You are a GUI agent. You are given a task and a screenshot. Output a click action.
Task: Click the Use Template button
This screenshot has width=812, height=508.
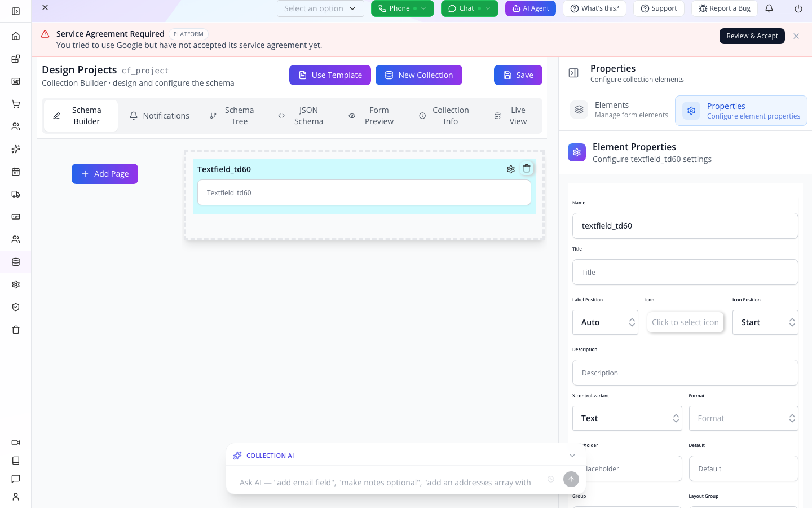(x=330, y=75)
